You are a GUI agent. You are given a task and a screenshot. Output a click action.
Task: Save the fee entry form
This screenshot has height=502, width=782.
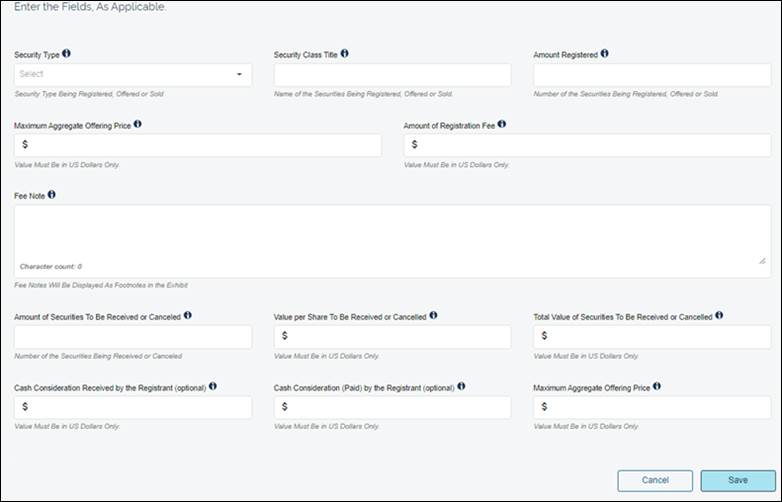[x=737, y=480]
